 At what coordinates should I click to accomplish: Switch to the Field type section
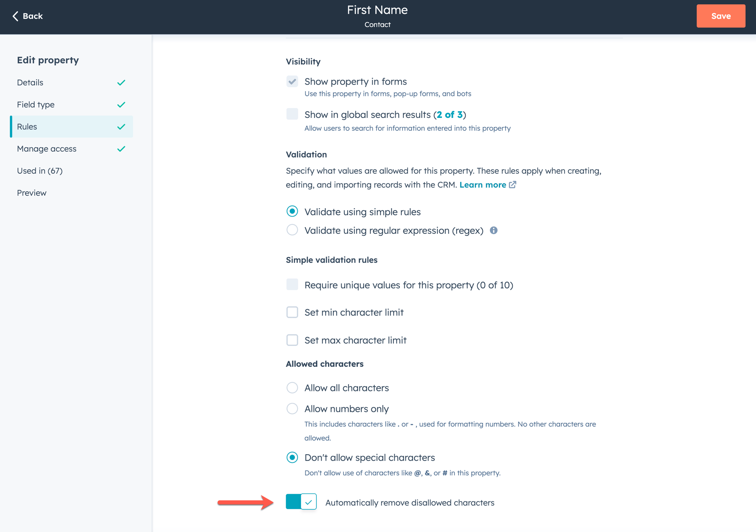point(36,105)
